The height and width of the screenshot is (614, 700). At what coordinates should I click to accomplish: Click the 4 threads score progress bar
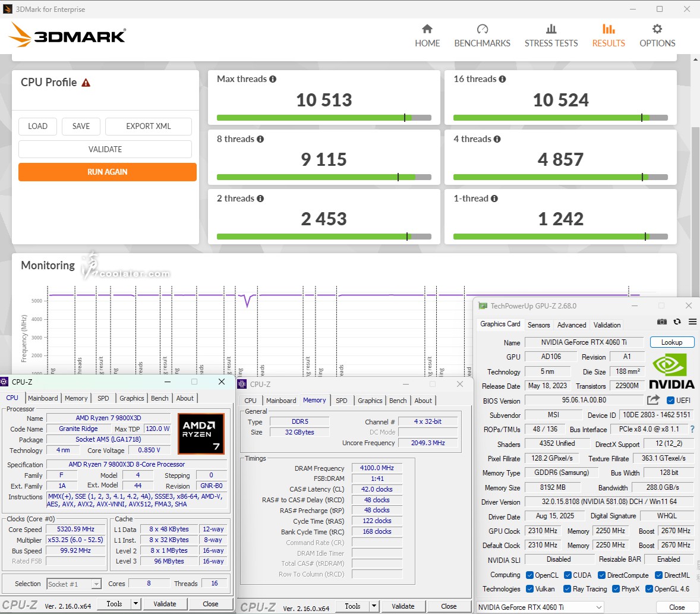(560, 177)
